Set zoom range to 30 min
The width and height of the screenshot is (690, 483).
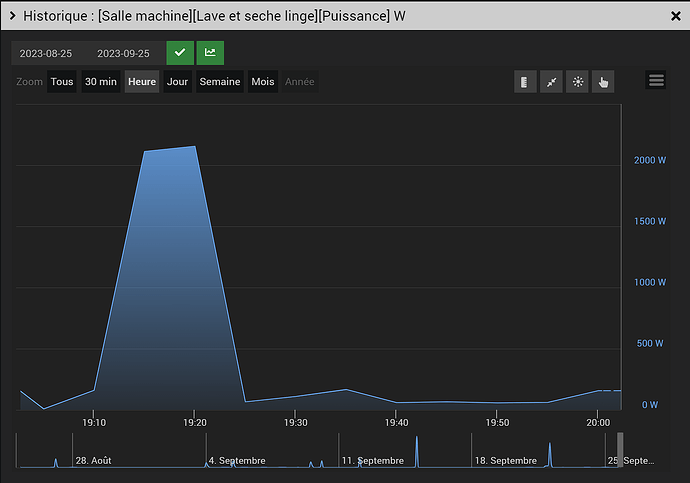click(x=100, y=82)
